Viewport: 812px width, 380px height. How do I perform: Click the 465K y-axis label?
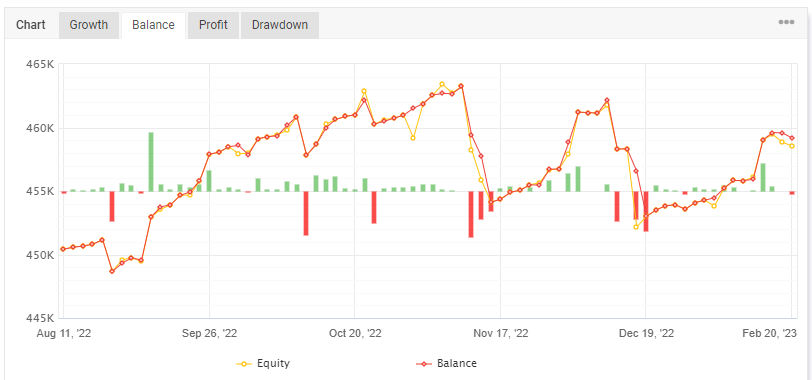tap(40, 65)
